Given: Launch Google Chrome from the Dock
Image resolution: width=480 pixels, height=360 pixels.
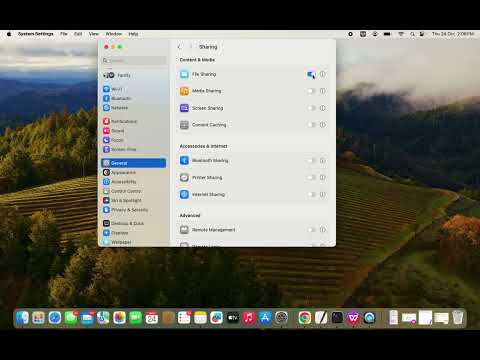Looking at the screenshot, I should 305,318.
